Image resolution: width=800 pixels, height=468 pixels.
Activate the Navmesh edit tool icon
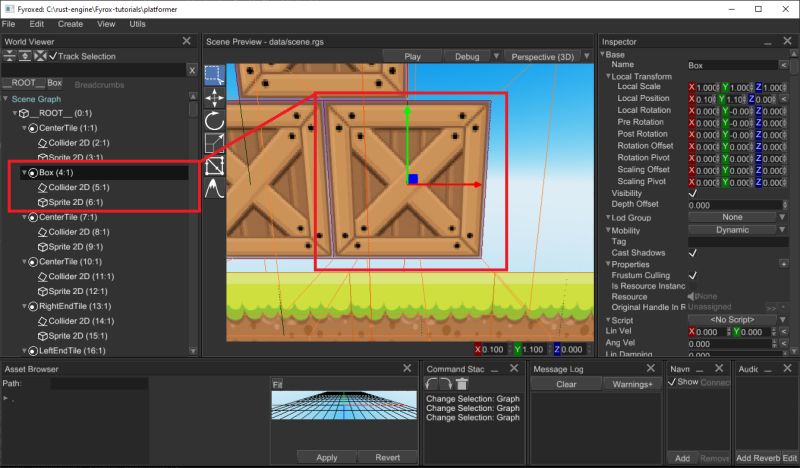[214, 166]
